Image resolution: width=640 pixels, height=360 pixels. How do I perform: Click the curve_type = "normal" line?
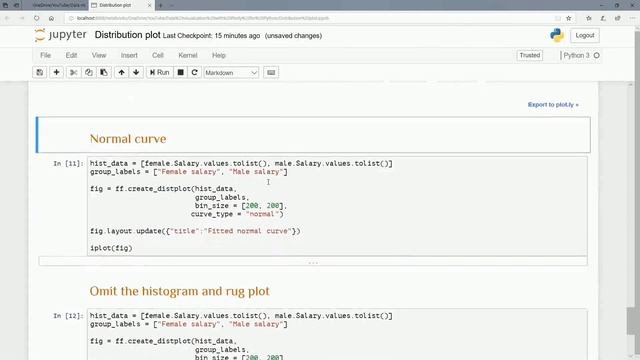(237, 214)
